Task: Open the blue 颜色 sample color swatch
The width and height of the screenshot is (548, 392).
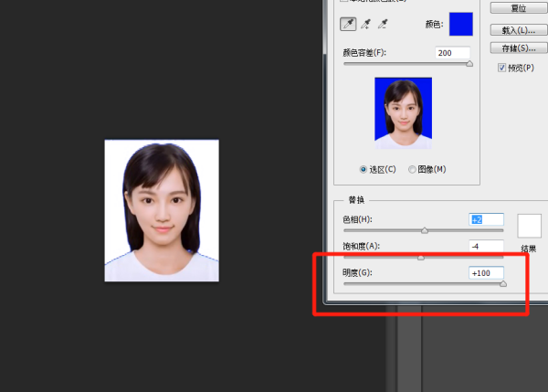Action: point(461,24)
